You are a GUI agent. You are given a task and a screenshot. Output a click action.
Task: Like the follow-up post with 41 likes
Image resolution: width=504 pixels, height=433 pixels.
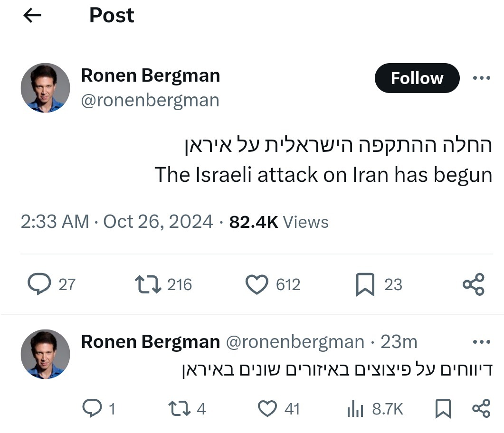[267, 408]
